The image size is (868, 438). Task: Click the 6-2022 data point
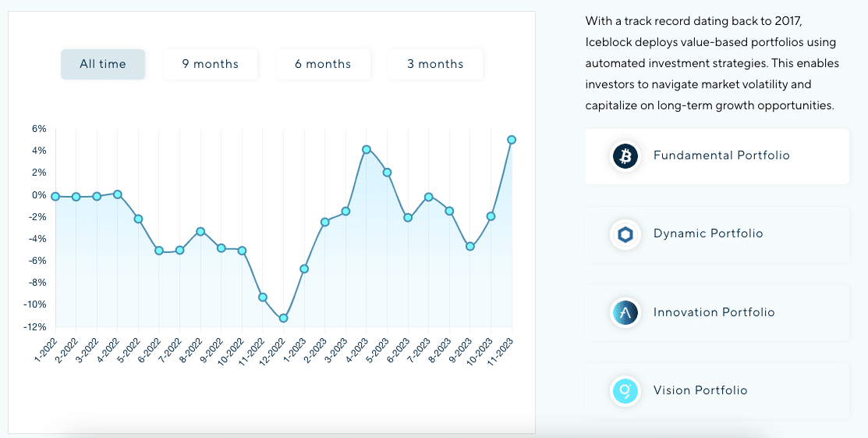tap(159, 251)
